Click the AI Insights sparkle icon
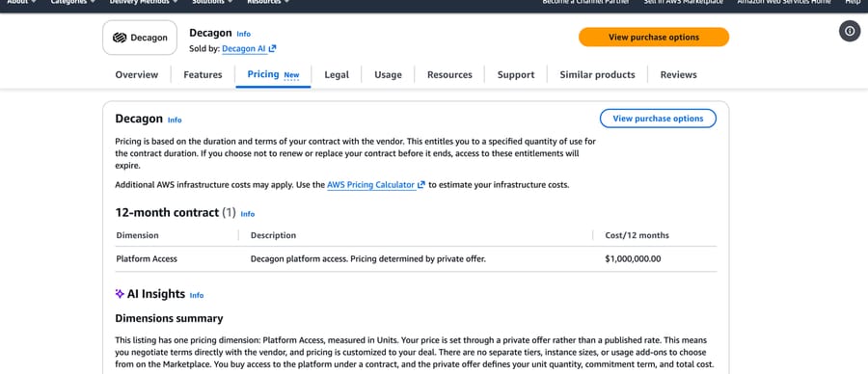 point(120,294)
